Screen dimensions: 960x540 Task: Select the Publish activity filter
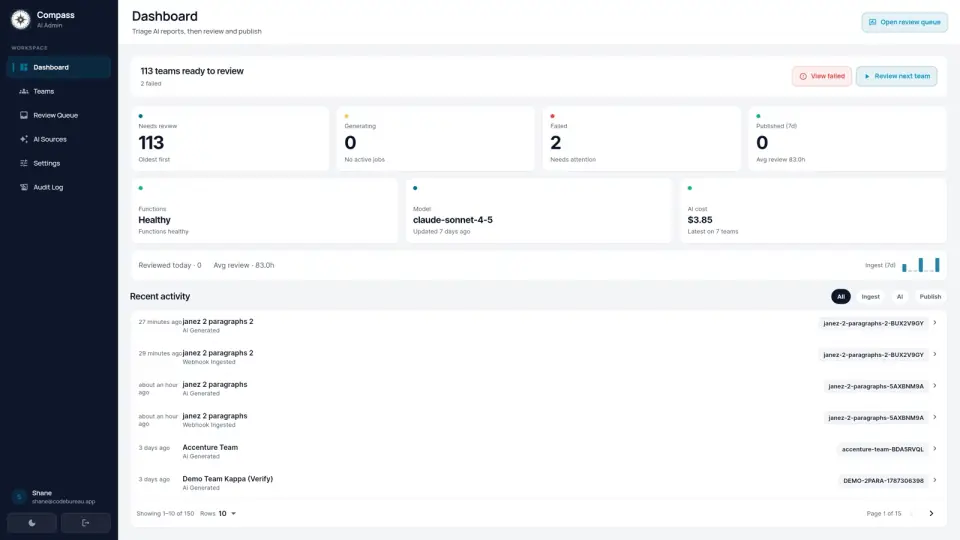930,296
